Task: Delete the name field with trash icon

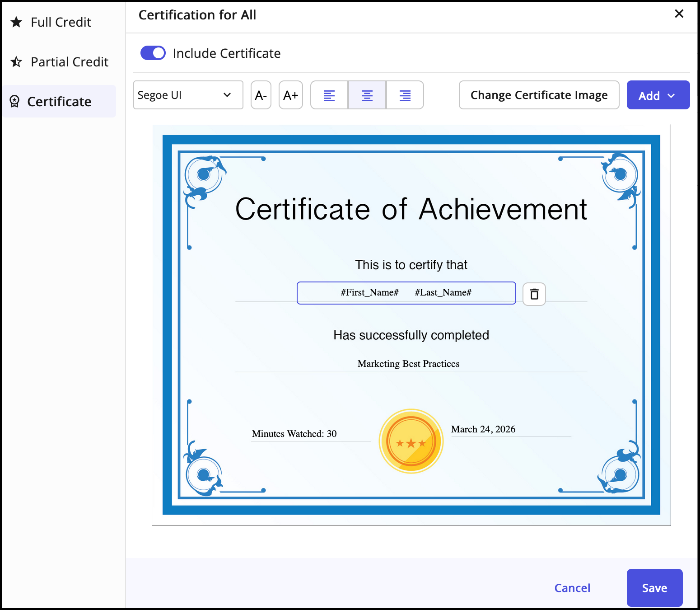Action: tap(534, 294)
